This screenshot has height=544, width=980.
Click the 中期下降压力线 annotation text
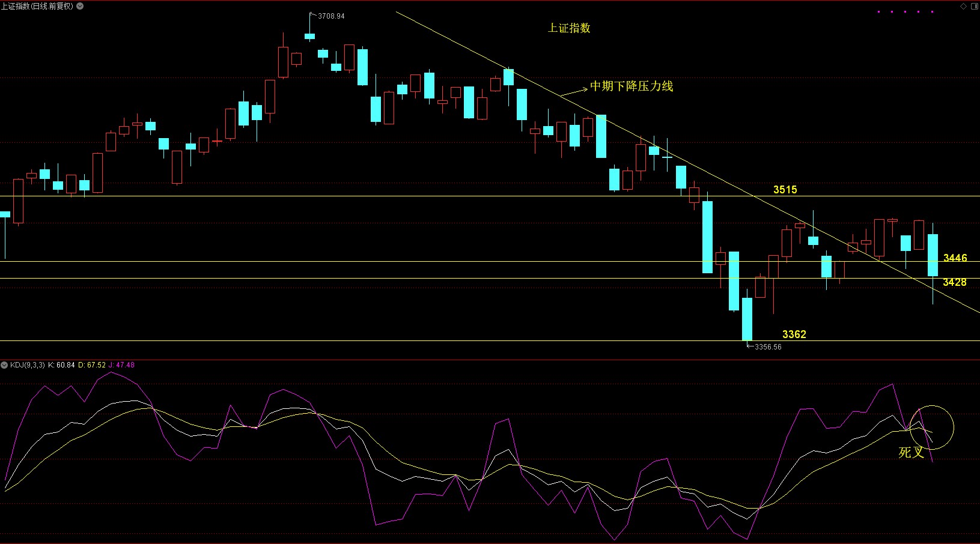click(632, 86)
